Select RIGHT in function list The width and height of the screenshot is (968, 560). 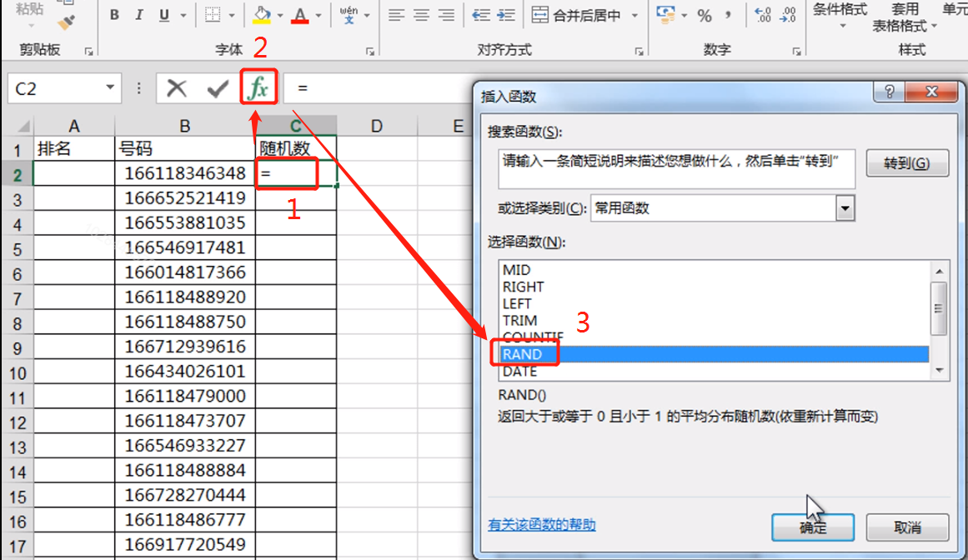714,287
